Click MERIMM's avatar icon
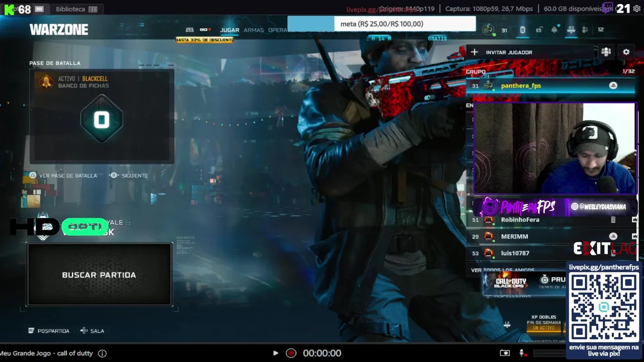The image size is (644, 362). pyautogui.click(x=489, y=236)
